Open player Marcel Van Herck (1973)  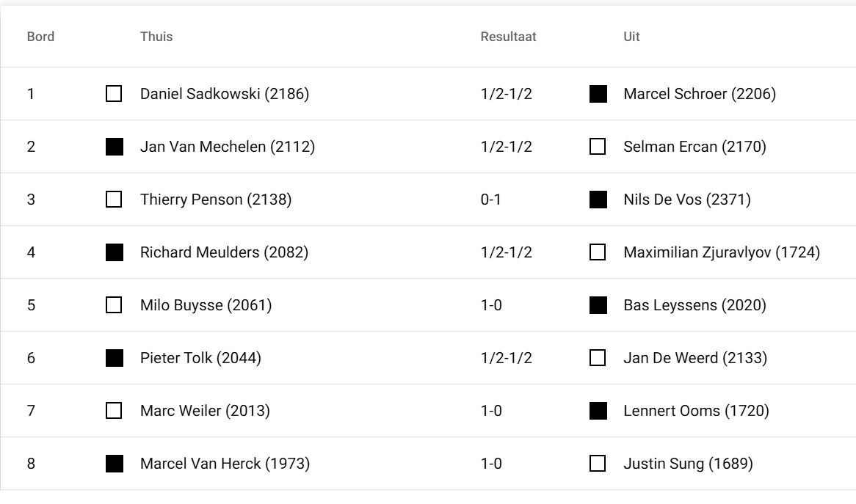pyautogui.click(x=225, y=464)
